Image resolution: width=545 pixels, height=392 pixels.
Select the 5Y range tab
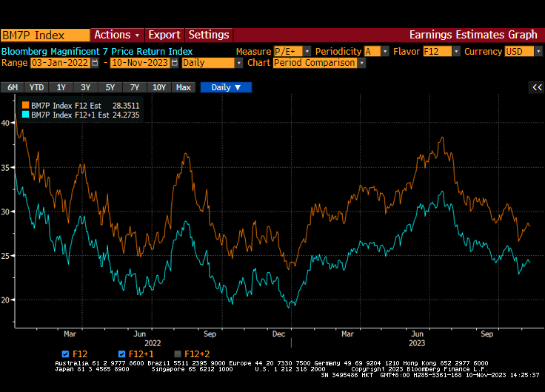click(110, 87)
